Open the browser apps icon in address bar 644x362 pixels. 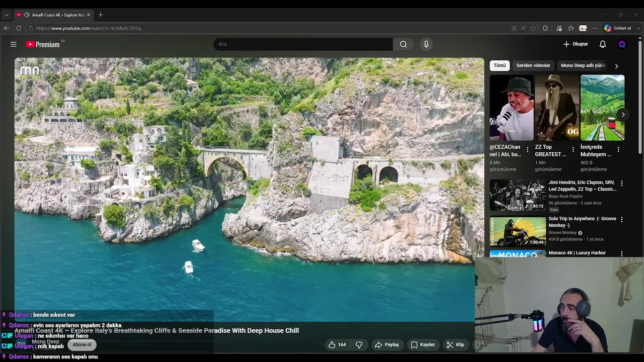[x=514, y=28]
